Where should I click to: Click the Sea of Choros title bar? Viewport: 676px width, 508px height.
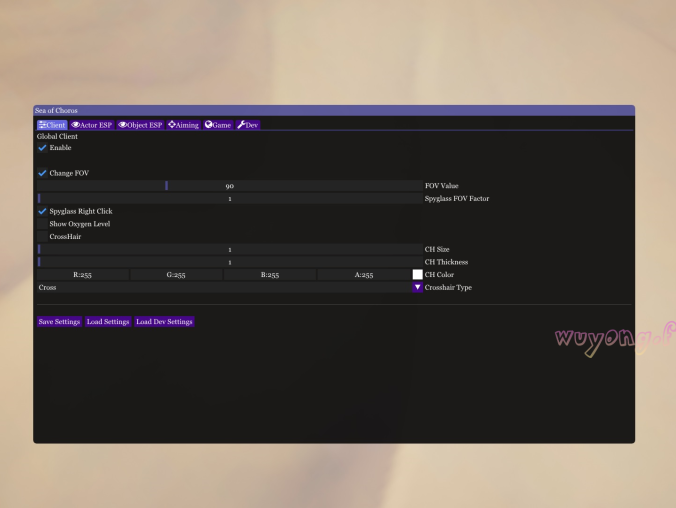tap(334, 110)
